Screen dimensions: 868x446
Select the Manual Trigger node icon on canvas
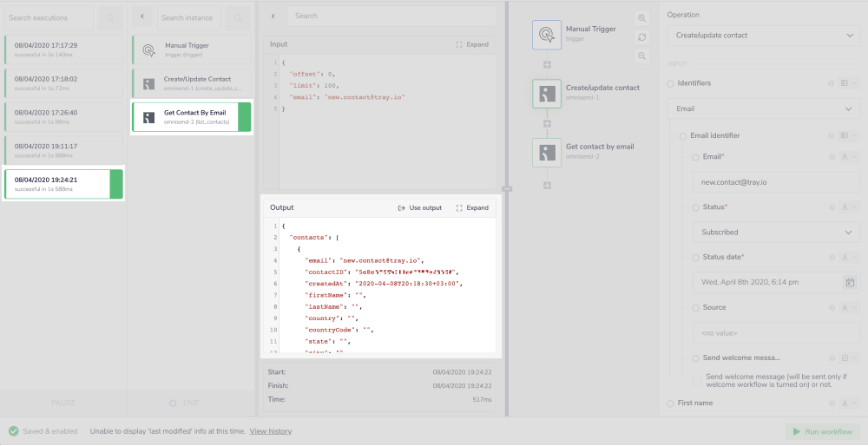click(546, 35)
